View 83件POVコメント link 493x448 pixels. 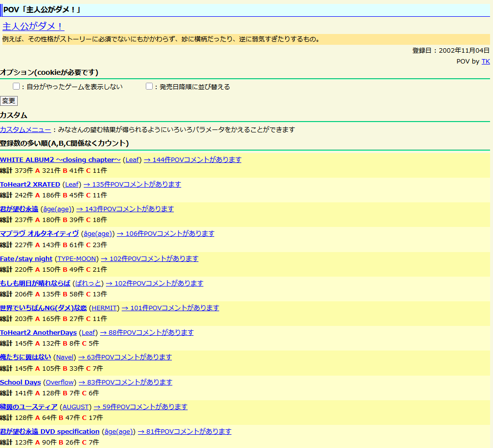[x=126, y=383]
